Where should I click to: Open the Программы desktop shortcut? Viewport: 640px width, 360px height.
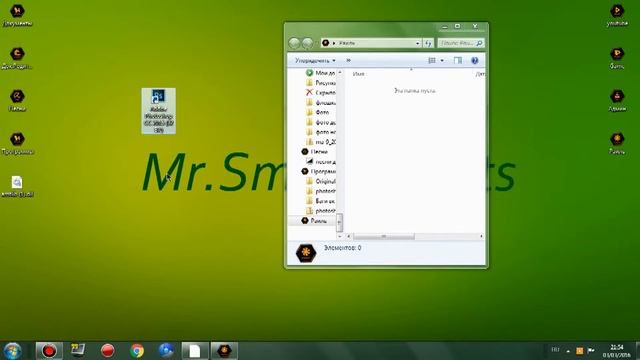click(17, 144)
